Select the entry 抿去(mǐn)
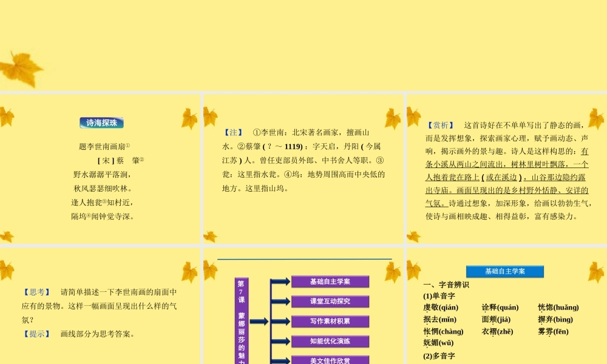This screenshot has height=364, width=607. [439, 320]
